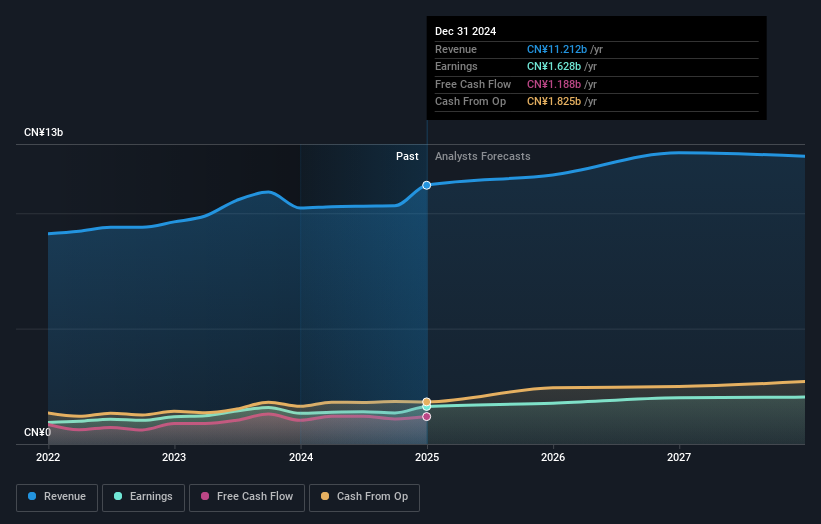The height and width of the screenshot is (524, 821).
Task: Toggle the Revenue legend series
Action: [57, 497]
